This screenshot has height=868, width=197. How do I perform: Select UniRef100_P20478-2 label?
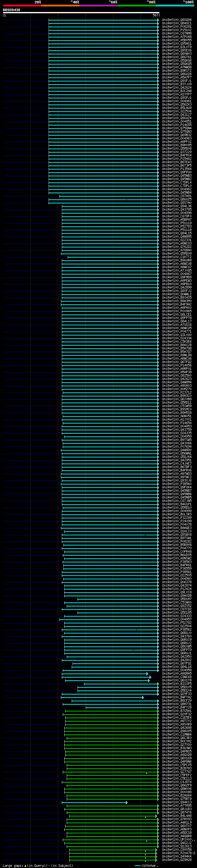[x=179, y=853]
